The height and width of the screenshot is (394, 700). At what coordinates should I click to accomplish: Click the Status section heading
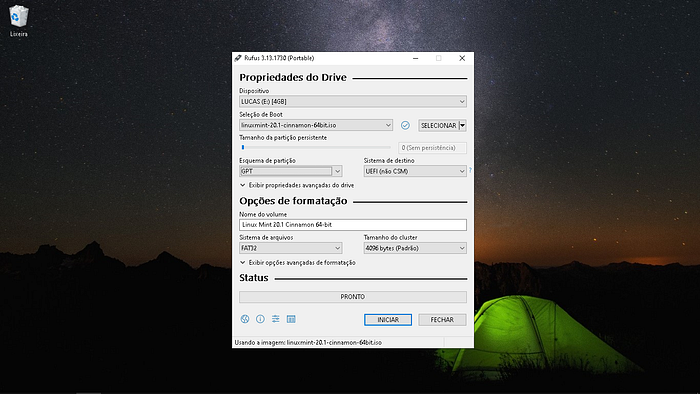254,278
